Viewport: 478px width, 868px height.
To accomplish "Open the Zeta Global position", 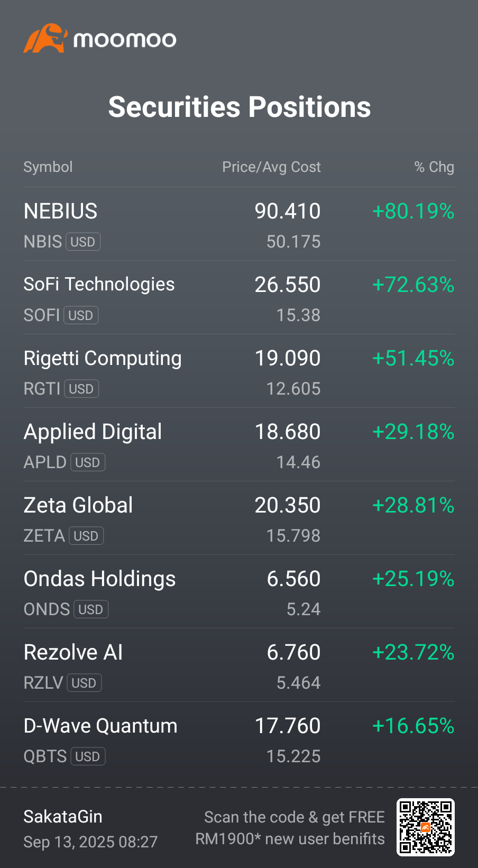I will pos(239,518).
